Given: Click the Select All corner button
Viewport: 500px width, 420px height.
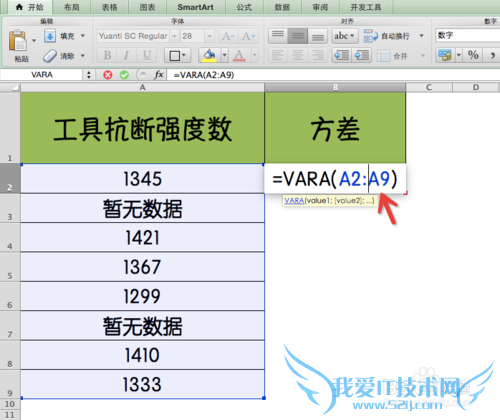Looking at the screenshot, I should coord(10,88).
